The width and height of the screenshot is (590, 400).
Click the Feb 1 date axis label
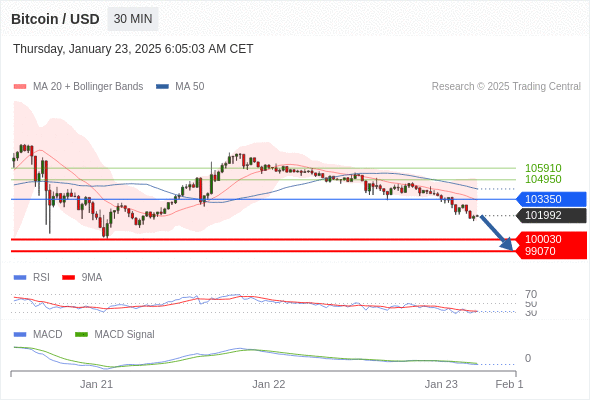tap(509, 384)
